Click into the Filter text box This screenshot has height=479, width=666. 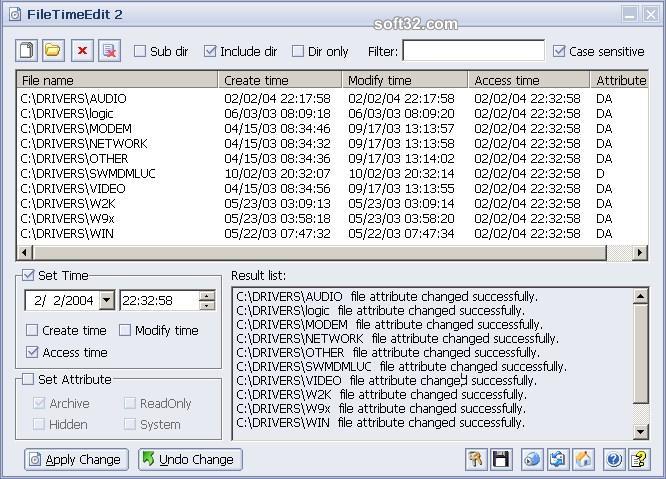pyautogui.click(x=474, y=51)
